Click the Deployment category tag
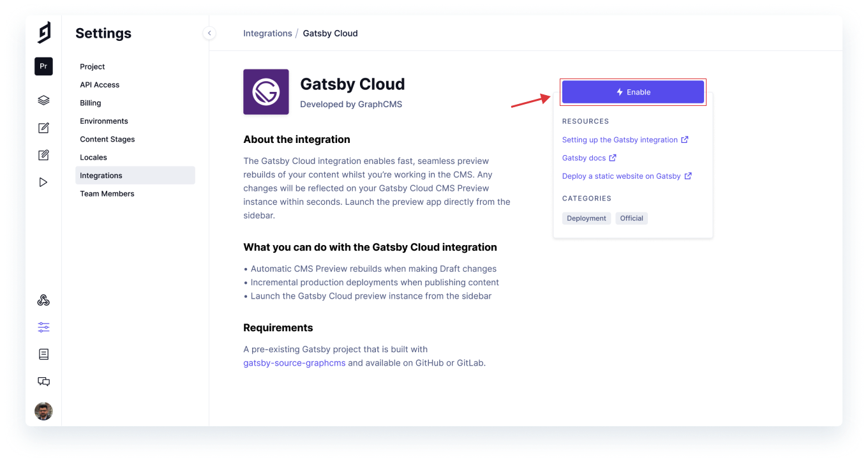The width and height of the screenshot is (868, 462). [587, 218]
